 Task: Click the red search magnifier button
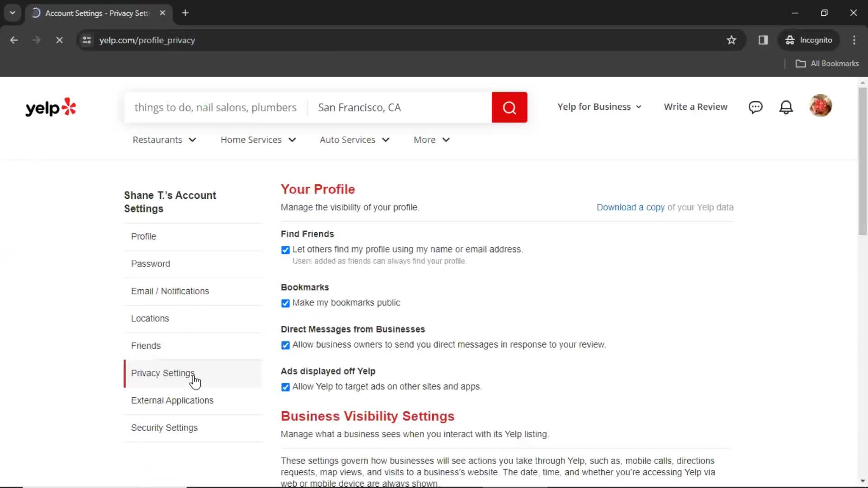509,108
